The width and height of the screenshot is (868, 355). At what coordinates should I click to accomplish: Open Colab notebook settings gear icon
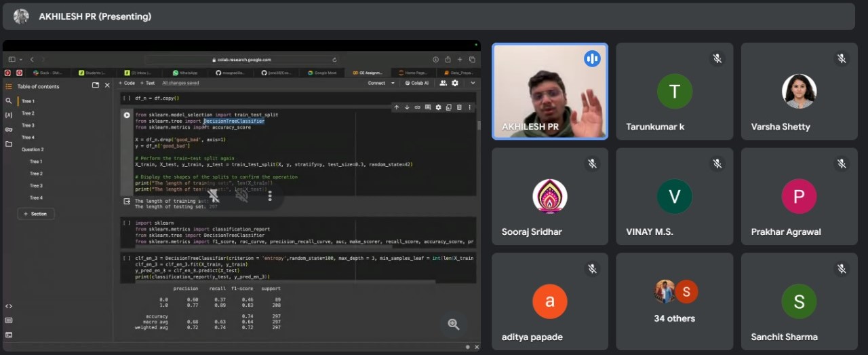[455, 83]
